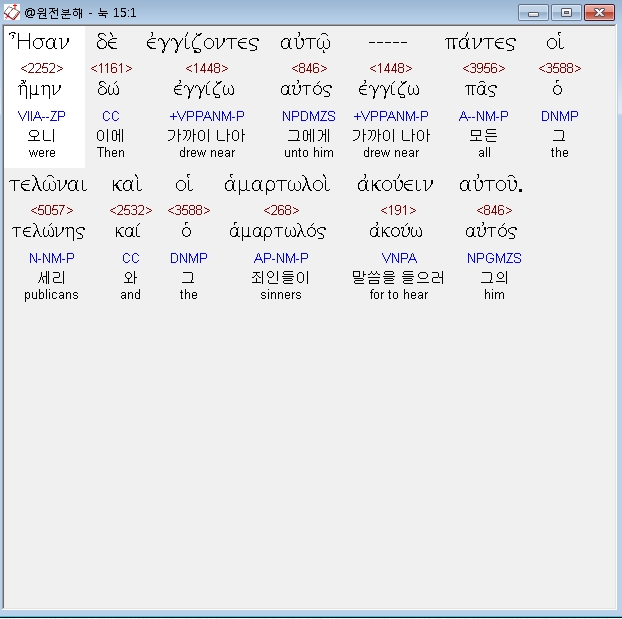Select the Greek word ἐγγίζοντες

[202, 42]
